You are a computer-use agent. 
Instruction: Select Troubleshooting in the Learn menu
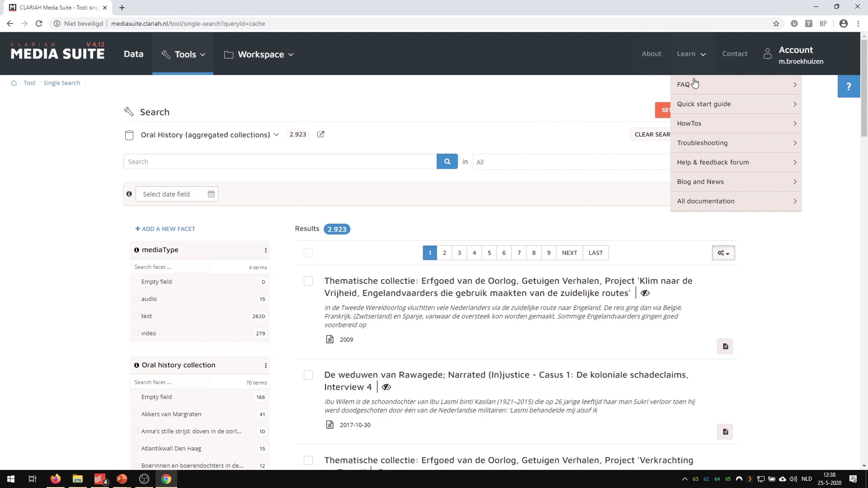pos(736,143)
